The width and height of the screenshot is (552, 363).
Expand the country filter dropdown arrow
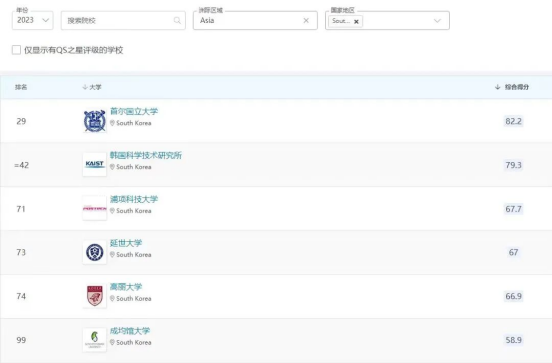(437, 21)
